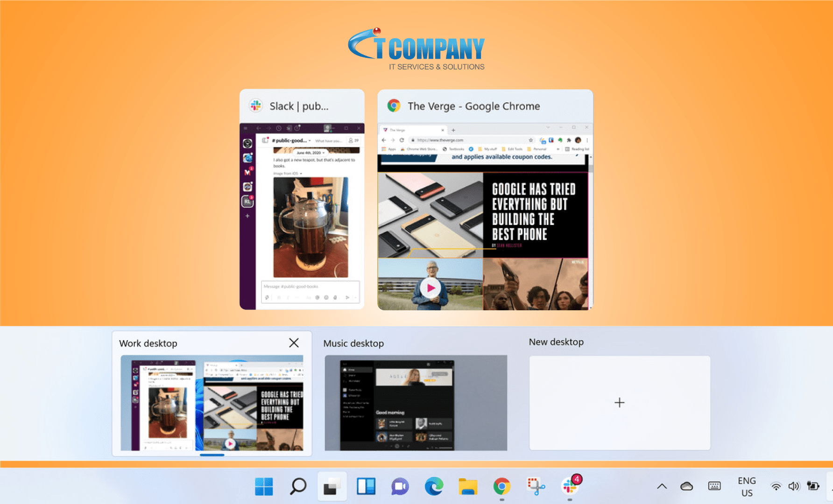The image size is (833, 504).
Task: Open touch keyboard tray icon
Action: (714, 486)
